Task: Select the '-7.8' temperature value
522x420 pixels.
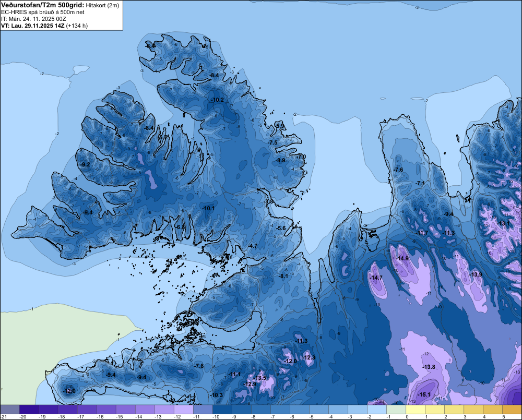Action: pyautogui.click(x=199, y=366)
